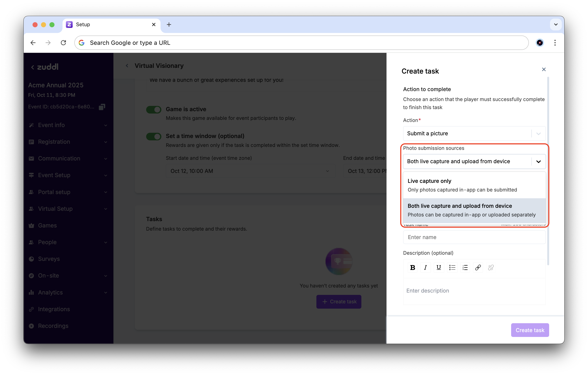The width and height of the screenshot is (588, 375).
Task: Click the Underline formatting icon
Action: 438,267
